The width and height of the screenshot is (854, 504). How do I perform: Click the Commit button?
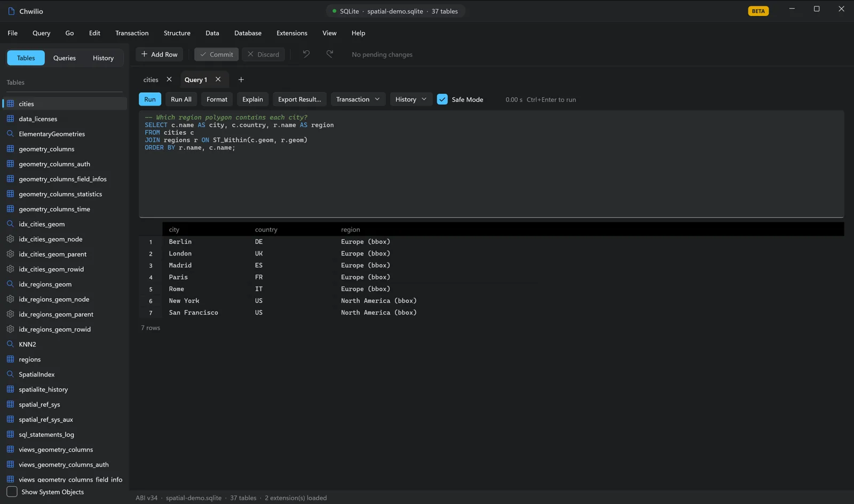click(216, 54)
